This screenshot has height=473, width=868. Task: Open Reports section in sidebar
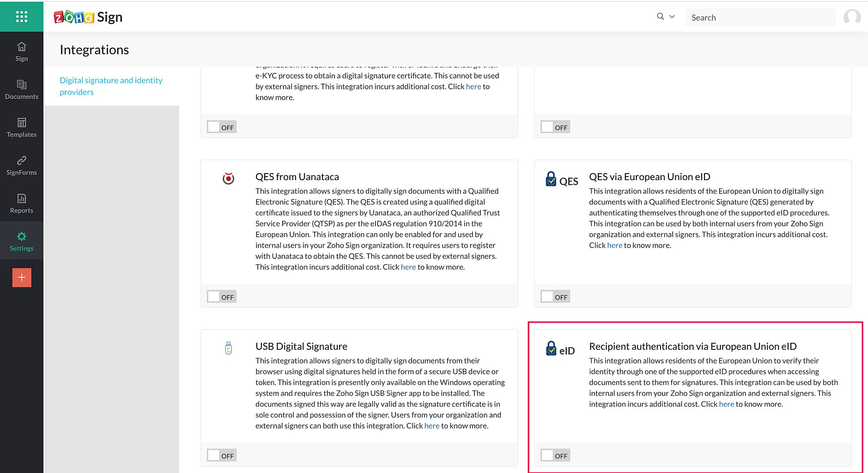click(x=21, y=204)
